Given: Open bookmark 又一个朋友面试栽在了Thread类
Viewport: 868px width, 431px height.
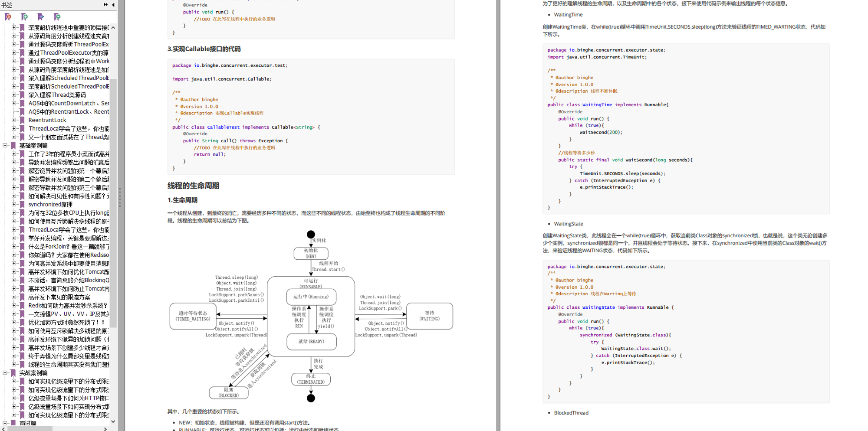Looking at the screenshot, I should 69,137.
